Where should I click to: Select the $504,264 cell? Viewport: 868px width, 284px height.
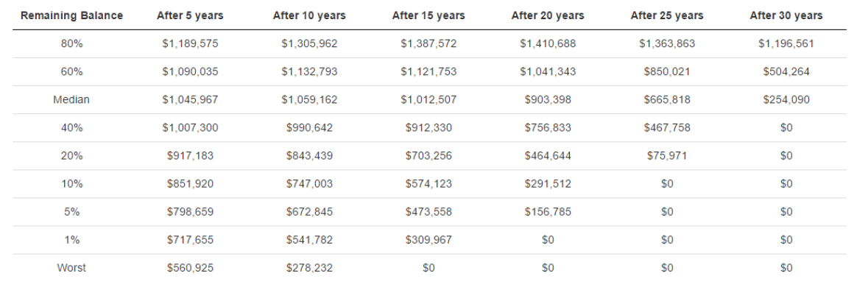click(x=786, y=72)
